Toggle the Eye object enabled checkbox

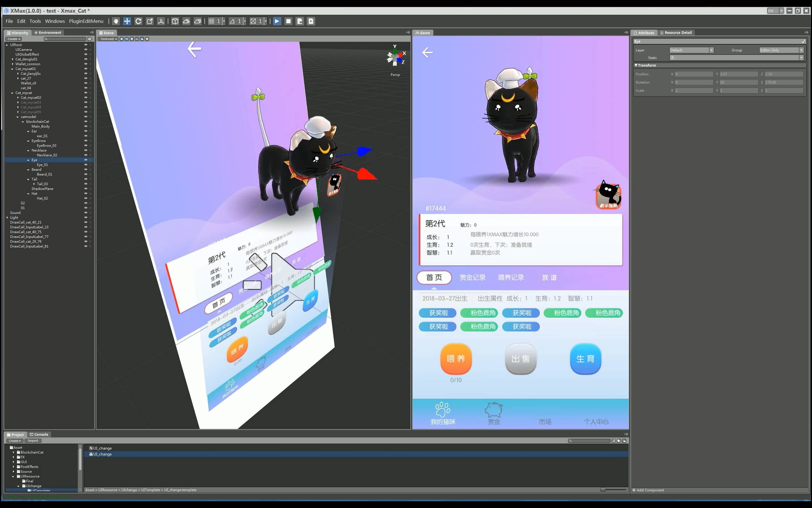point(803,41)
